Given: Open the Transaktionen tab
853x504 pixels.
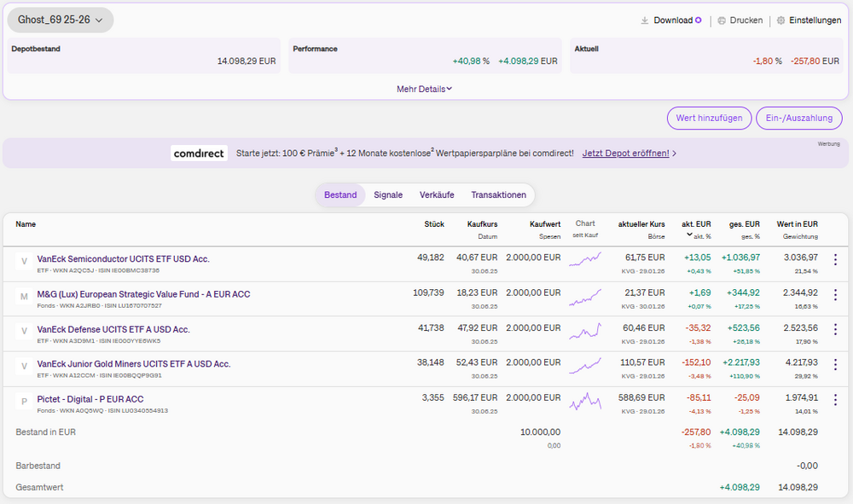Looking at the screenshot, I should pyautogui.click(x=498, y=195).
